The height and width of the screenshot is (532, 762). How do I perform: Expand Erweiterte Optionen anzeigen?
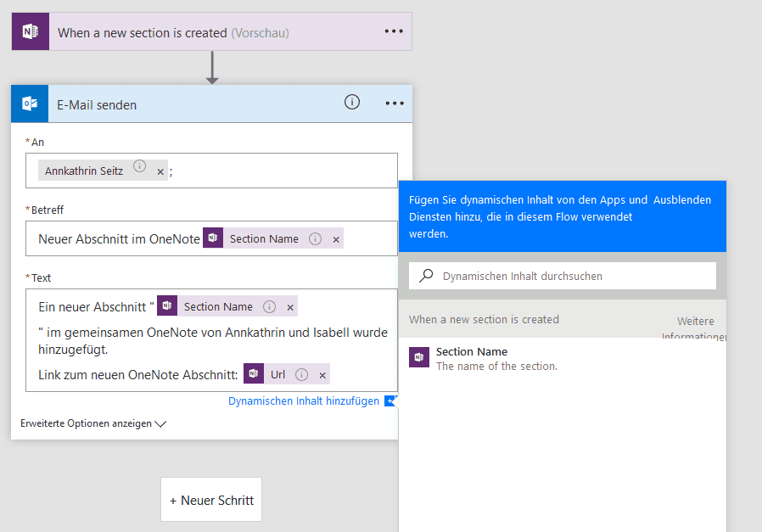pyautogui.click(x=93, y=423)
